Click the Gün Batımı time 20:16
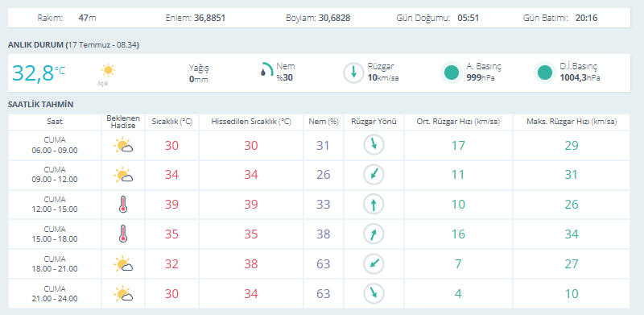This screenshot has width=644, height=315. 586,18
